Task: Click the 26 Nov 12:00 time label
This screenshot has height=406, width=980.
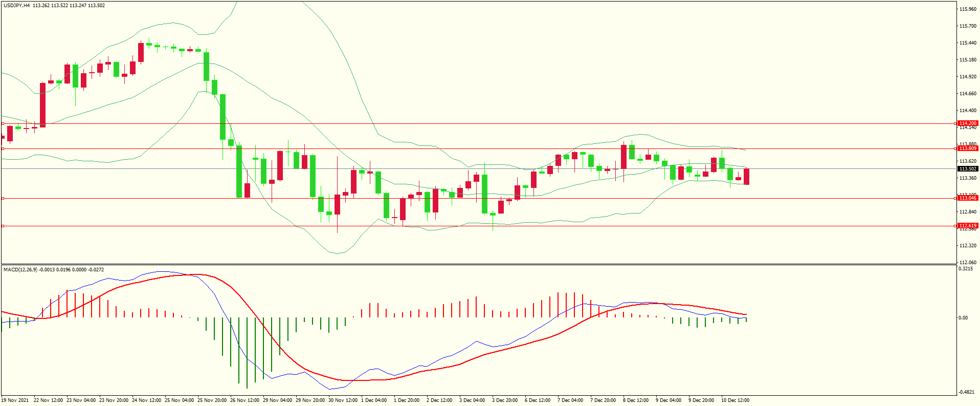Action: coord(246,400)
